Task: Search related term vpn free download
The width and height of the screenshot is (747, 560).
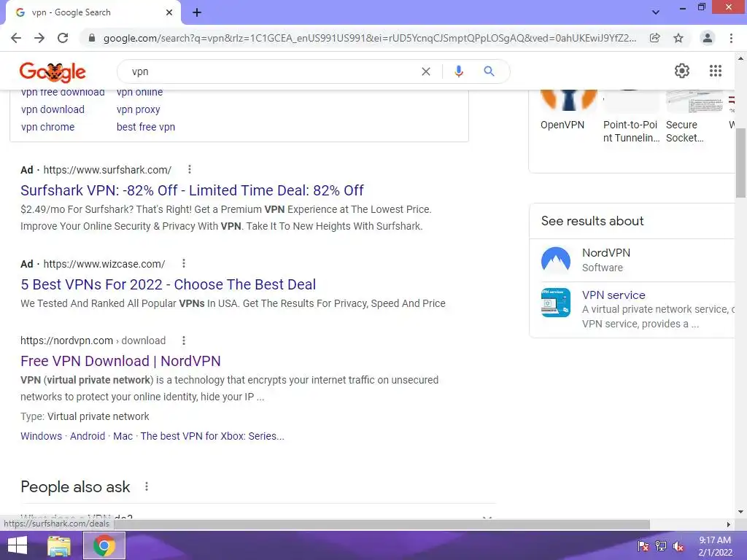Action: point(63,93)
